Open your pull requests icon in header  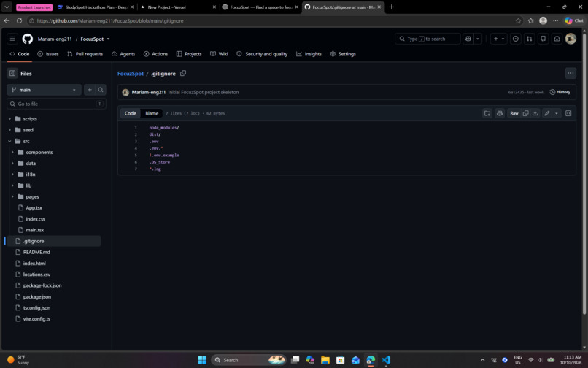tap(529, 39)
